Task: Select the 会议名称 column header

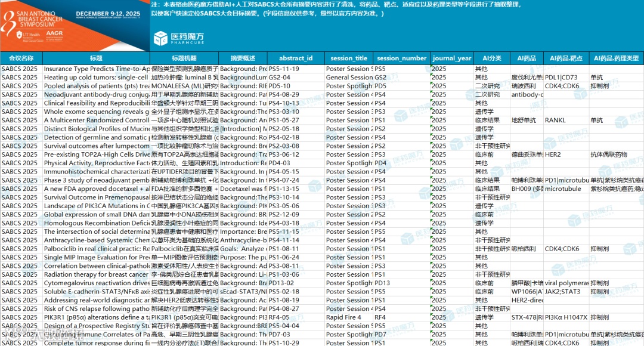Action: tap(21, 58)
